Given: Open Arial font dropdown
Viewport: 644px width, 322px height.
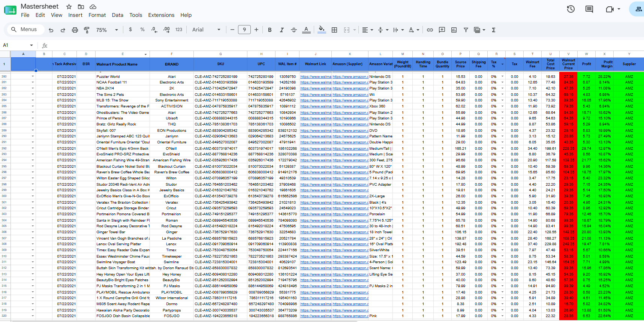Looking at the screenshot, I should tap(207, 30).
